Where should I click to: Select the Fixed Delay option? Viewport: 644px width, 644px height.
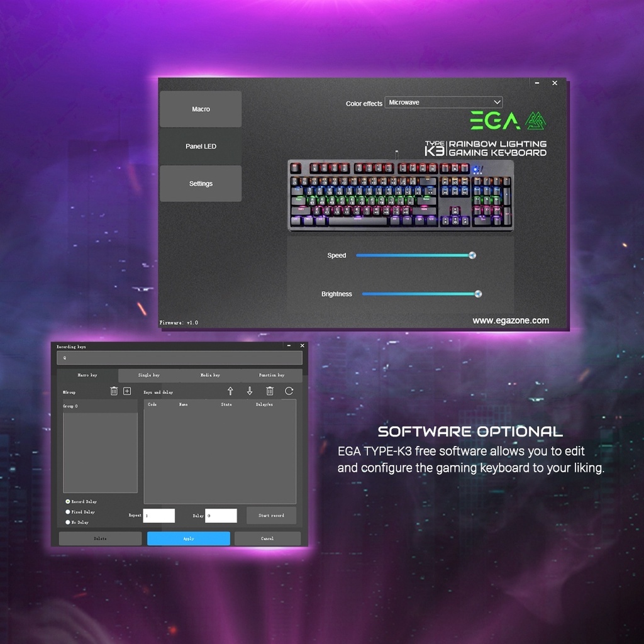(x=67, y=512)
